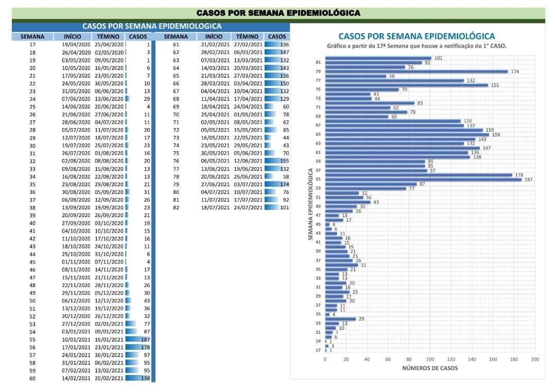Click the 200 tick on horizontal axis
The height and width of the screenshot is (392, 556).
(x=534, y=359)
